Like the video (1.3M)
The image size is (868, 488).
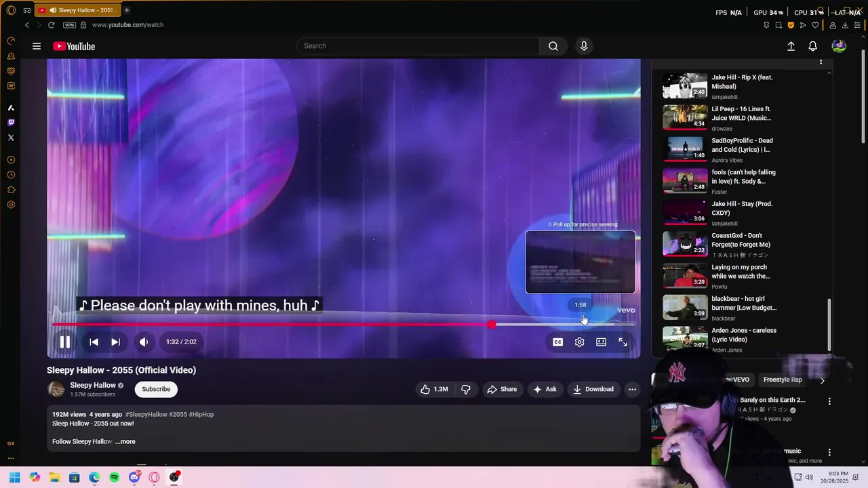tap(434, 389)
